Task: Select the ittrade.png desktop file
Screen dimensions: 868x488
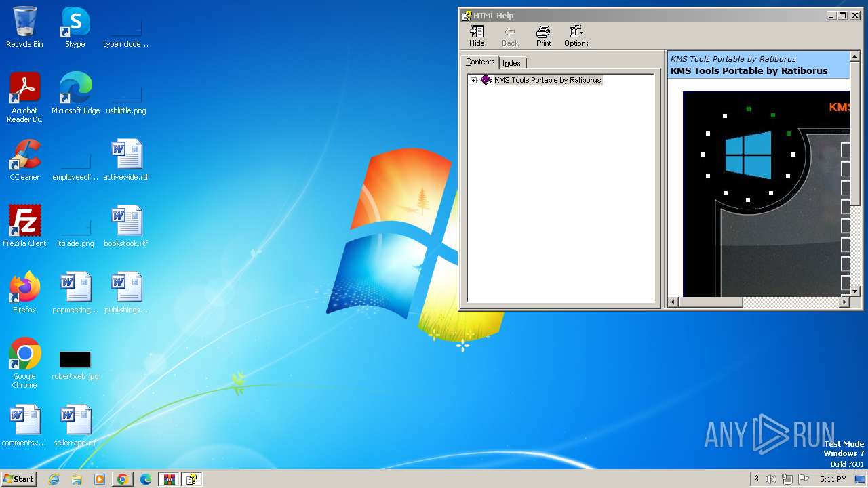Action: [75, 230]
